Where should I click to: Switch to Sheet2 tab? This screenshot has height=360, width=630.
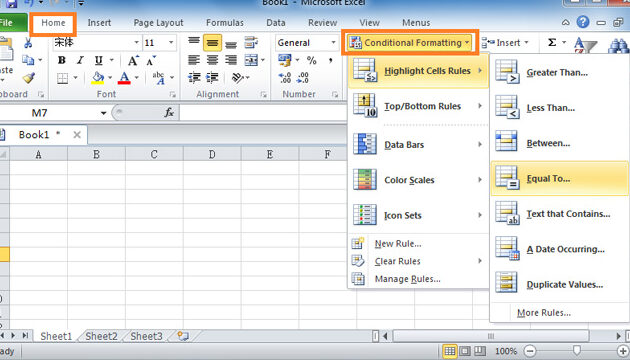[101, 336]
